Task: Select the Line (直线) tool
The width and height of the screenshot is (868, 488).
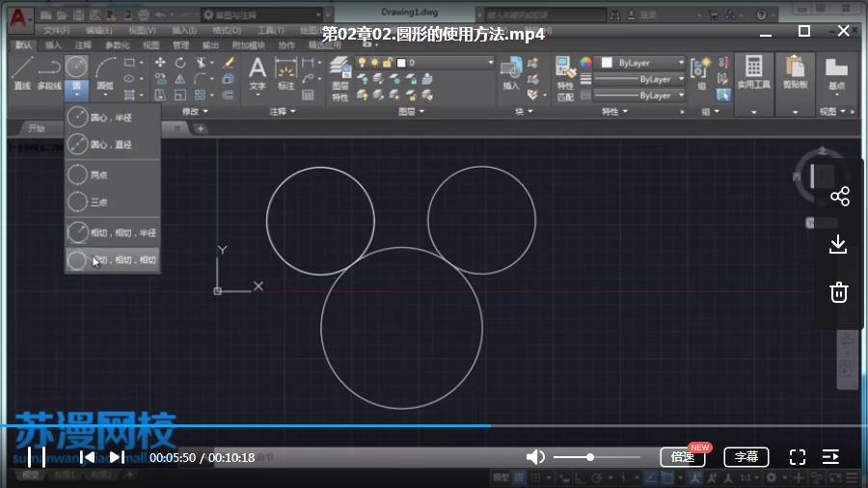Action: point(22,72)
